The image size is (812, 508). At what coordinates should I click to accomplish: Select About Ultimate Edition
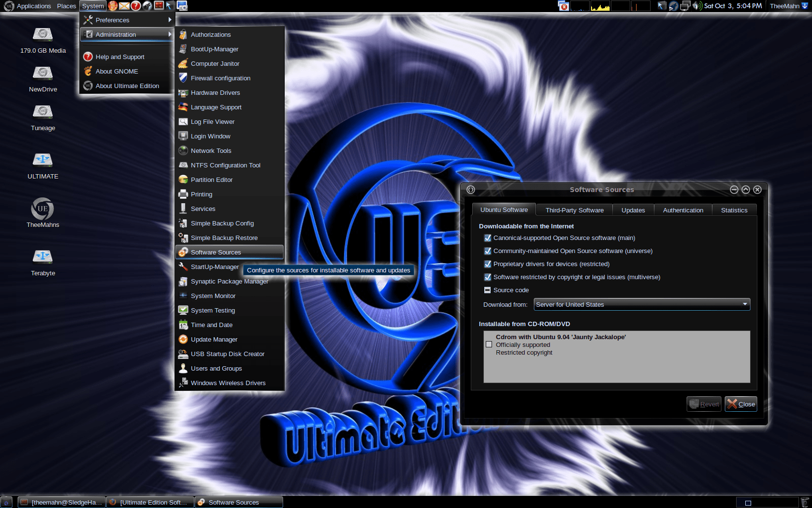pos(128,86)
